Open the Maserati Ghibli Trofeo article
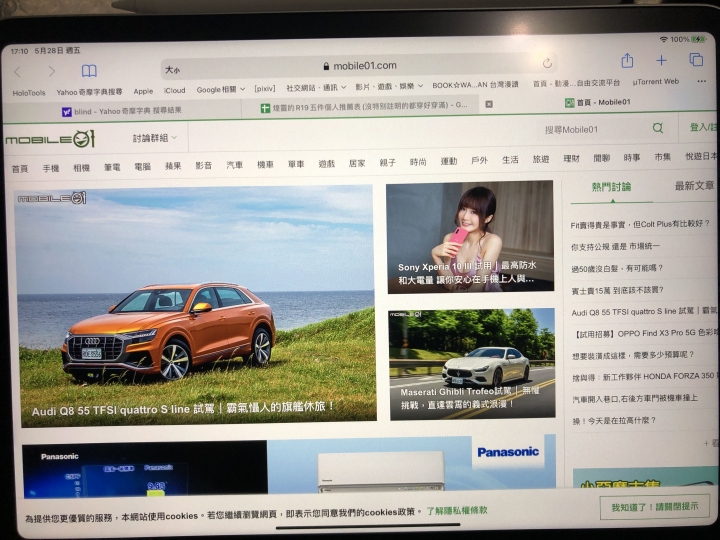720x540 pixels. tap(472, 364)
